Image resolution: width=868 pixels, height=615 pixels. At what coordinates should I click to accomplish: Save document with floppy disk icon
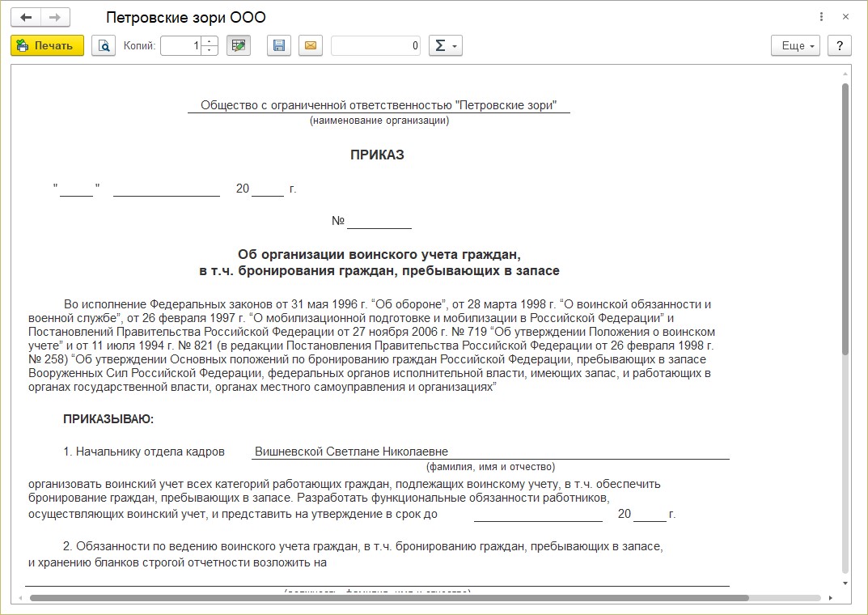click(279, 45)
